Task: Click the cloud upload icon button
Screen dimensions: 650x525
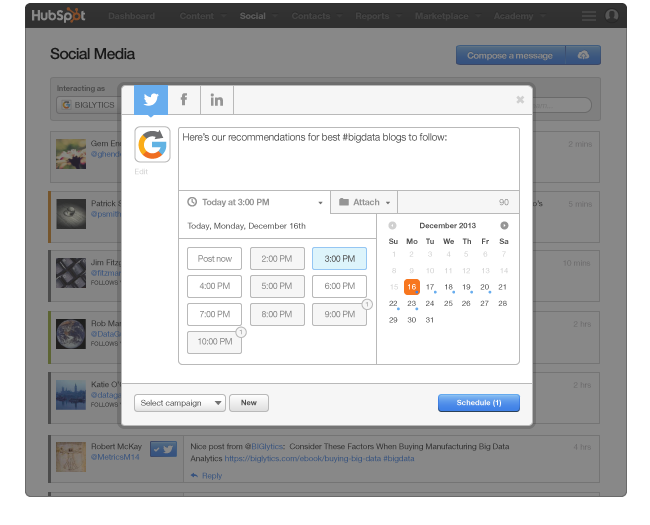Action: (x=581, y=55)
